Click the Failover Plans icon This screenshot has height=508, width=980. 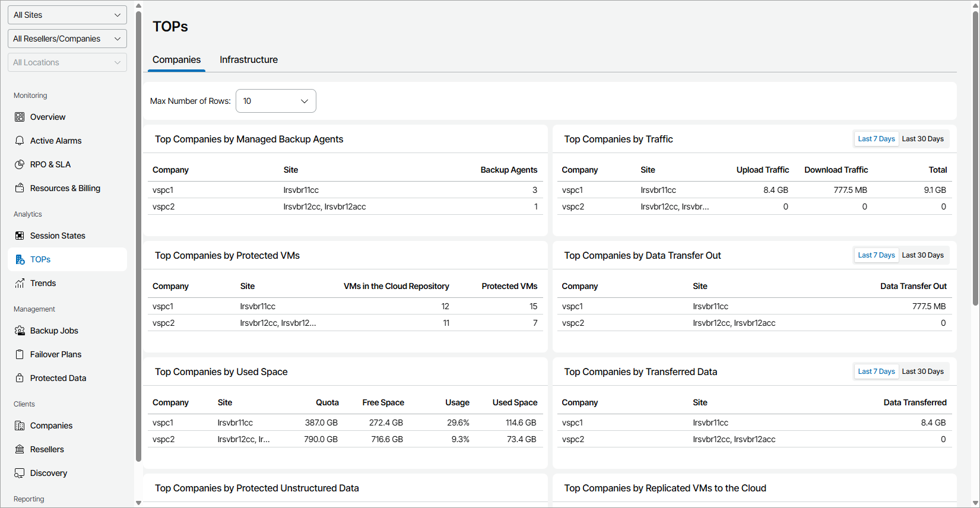(x=20, y=354)
